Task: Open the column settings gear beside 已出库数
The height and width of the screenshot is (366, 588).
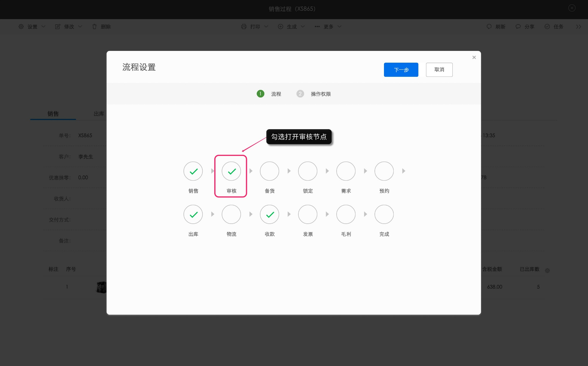Action: click(547, 270)
